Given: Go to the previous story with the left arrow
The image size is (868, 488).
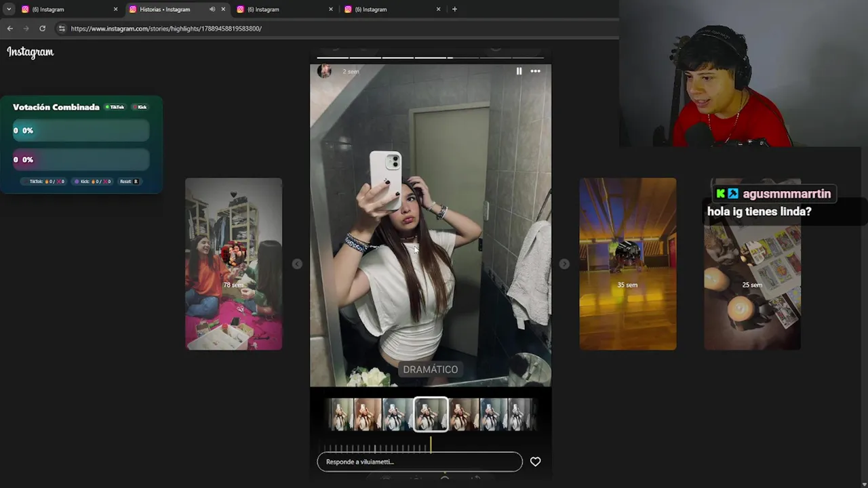Looking at the screenshot, I should (x=297, y=264).
